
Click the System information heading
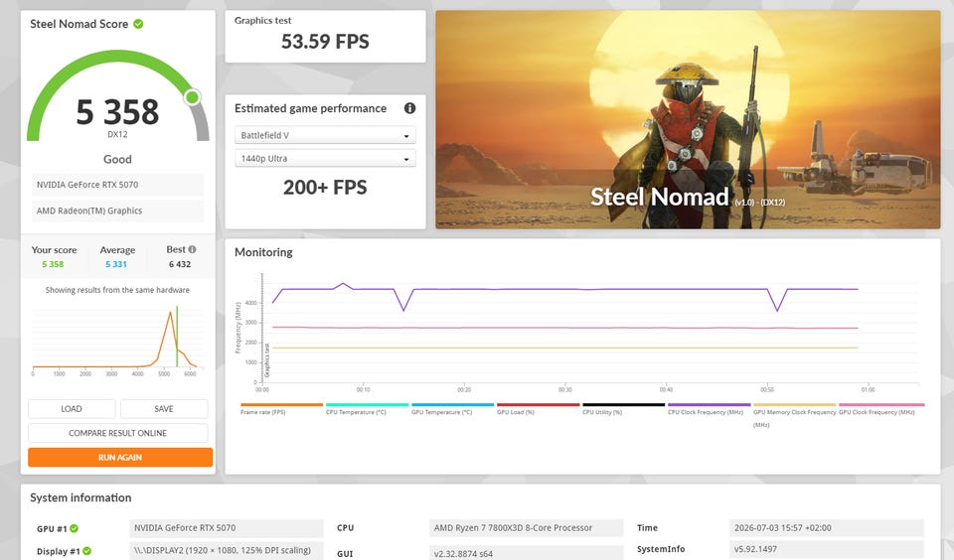tap(80, 497)
